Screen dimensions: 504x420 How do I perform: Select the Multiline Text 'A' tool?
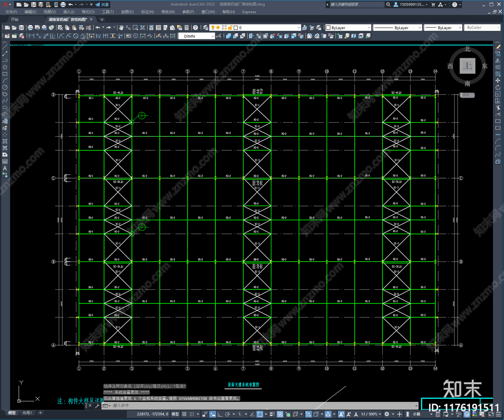pyautogui.click(x=5, y=168)
